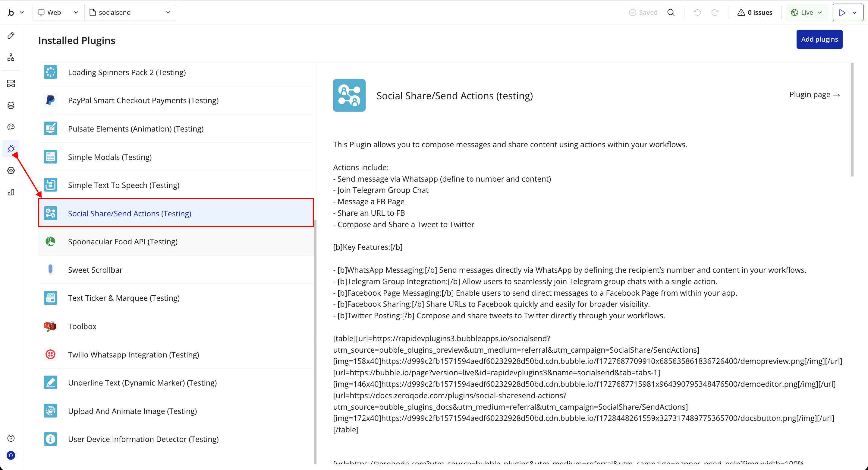Click the undo arrow icon
This screenshot has width=868, height=470.
(697, 12)
